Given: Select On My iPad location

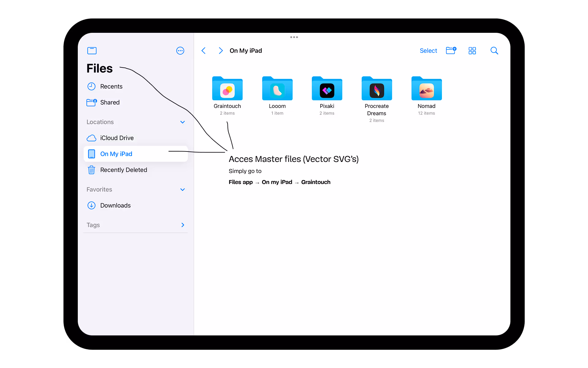Looking at the screenshot, I should coord(135,154).
